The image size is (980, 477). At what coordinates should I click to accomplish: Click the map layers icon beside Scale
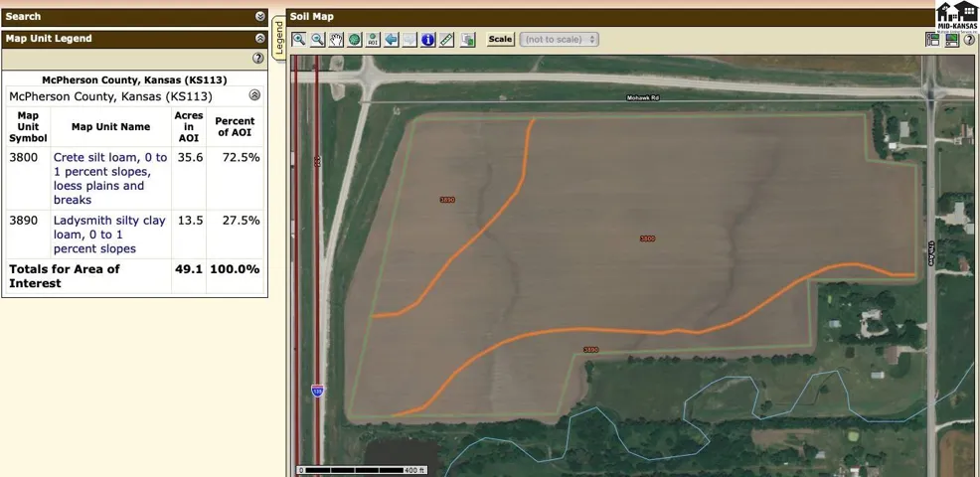(x=468, y=40)
